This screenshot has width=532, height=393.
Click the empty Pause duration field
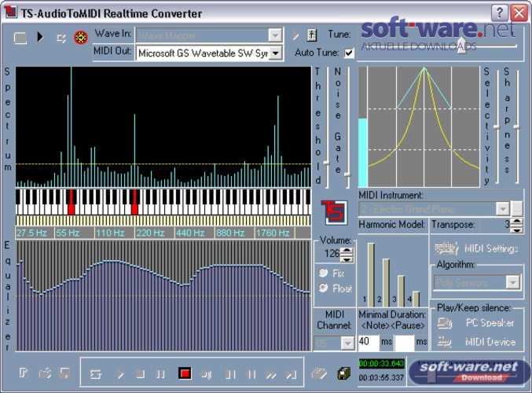[x=405, y=343]
